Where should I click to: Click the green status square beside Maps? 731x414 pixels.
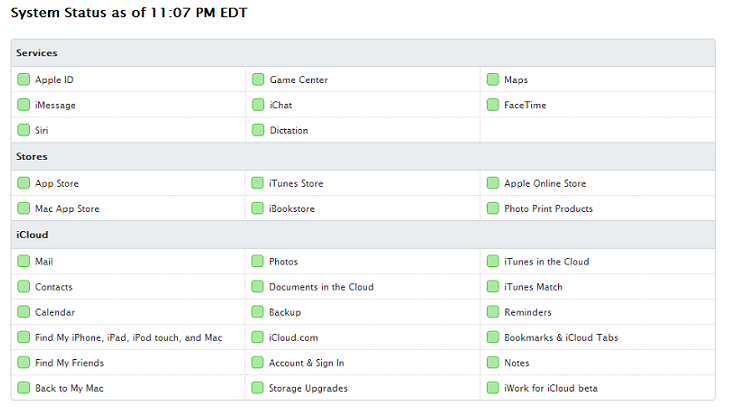[493, 80]
